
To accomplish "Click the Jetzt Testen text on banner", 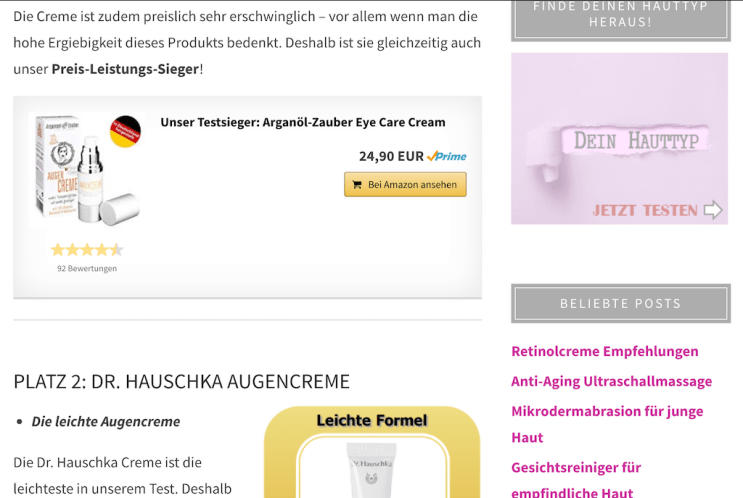I will click(x=645, y=210).
